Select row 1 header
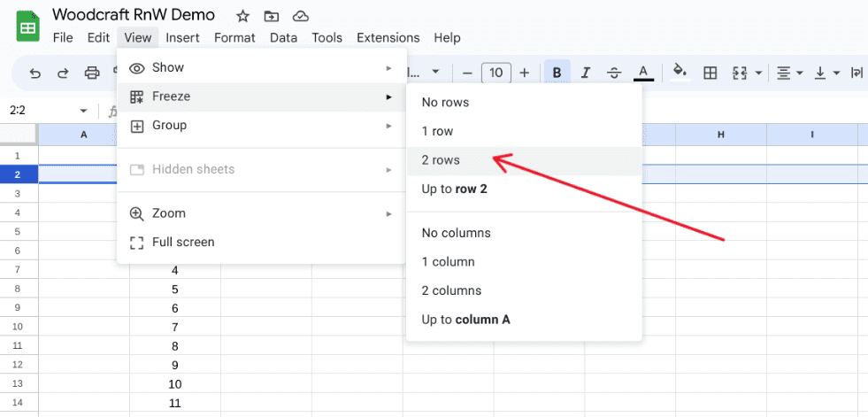 point(17,156)
